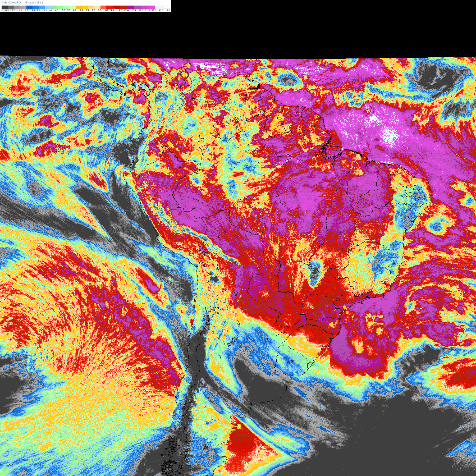Click the "1.5" legend value
Screen dimensions: 476x476
click(x=20, y=10)
